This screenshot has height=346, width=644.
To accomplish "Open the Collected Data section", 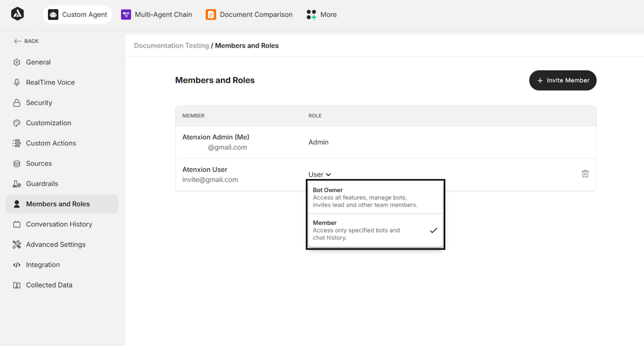I will point(49,285).
